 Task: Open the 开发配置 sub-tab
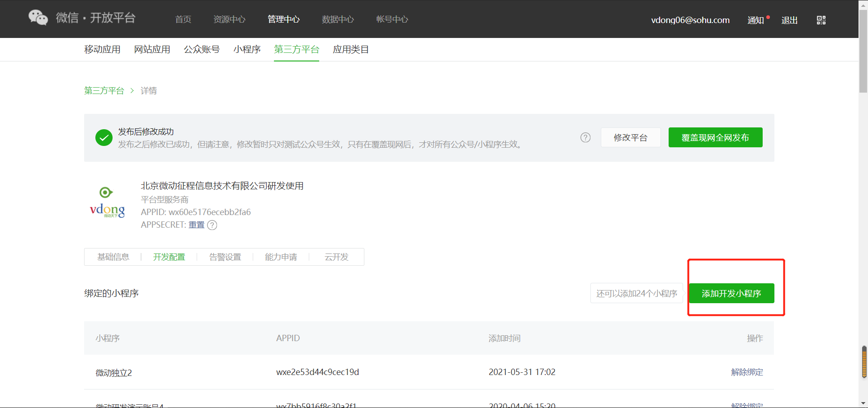tap(169, 257)
